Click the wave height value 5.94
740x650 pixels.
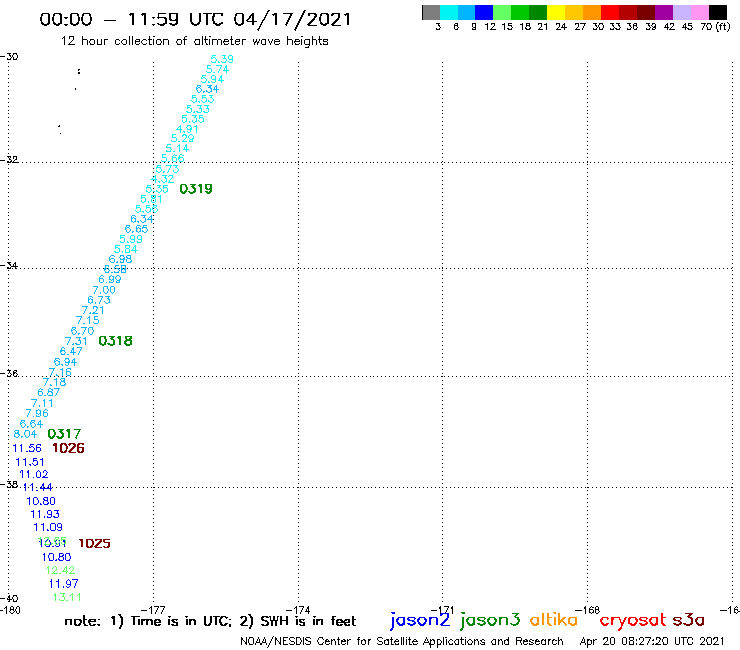pyautogui.click(x=212, y=79)
